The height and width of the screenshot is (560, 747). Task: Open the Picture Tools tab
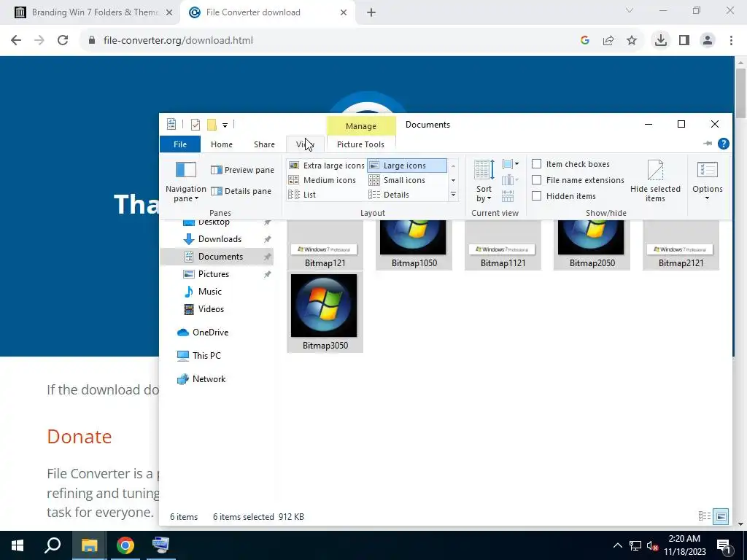tap(360, 144)
